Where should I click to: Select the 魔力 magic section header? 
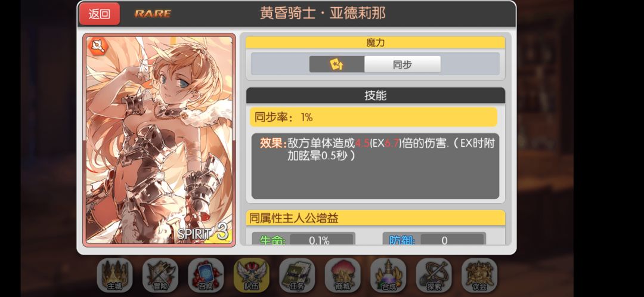click(x=376, y=42)
